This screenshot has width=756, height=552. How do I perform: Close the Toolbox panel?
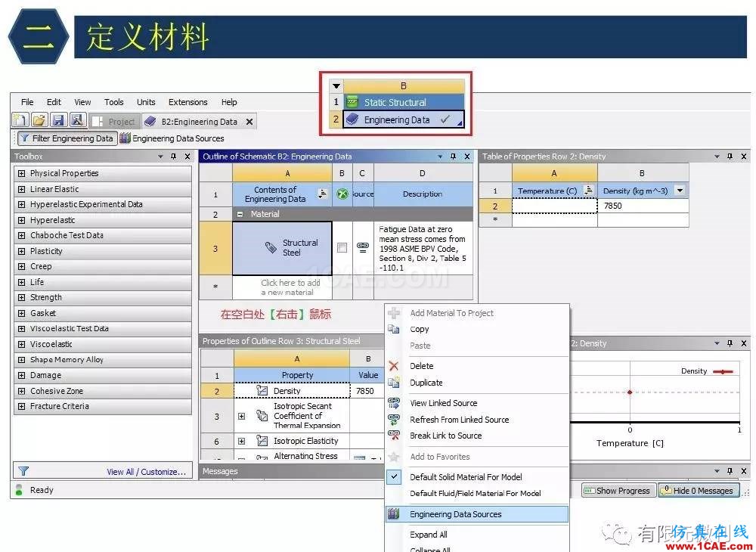187,157
